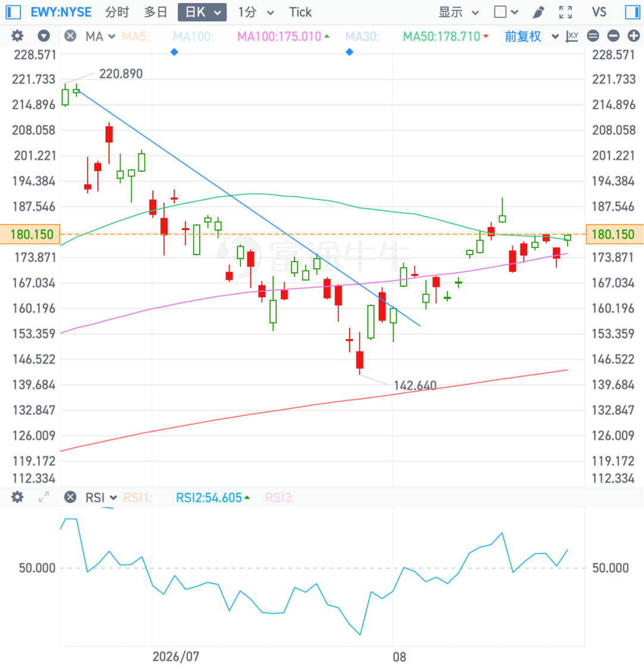Enter fullscreen chart mode

(565, 12)
